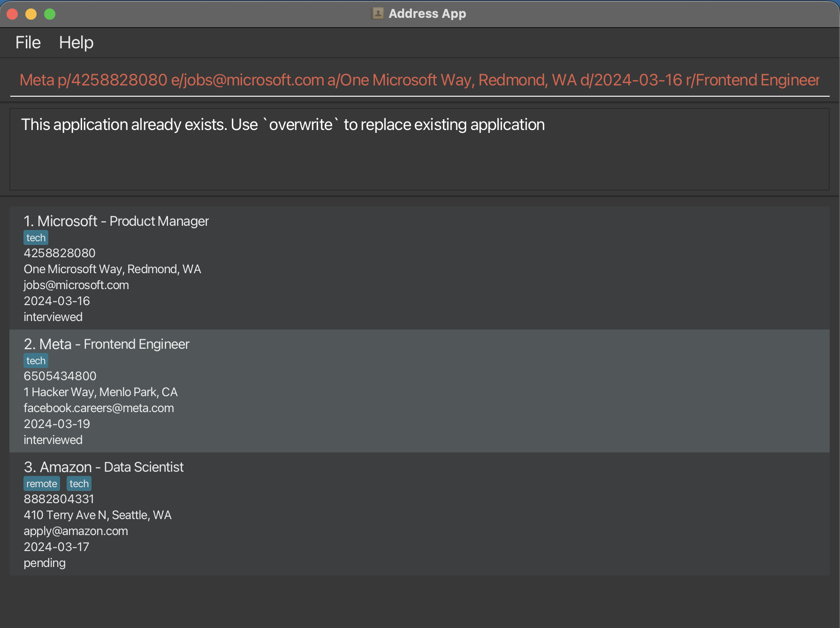Select the Amazon - Data Scientist entry
840x628 pixels.
tap(419, 514)
